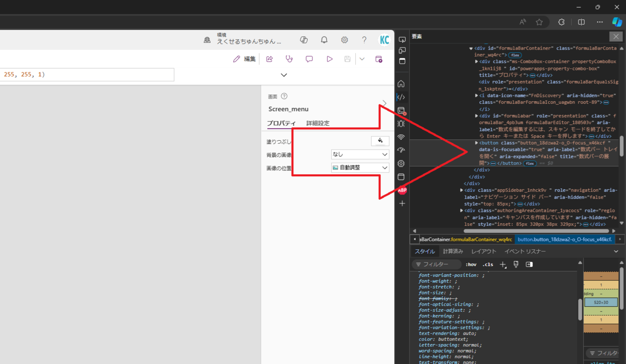The image size is (626, 364).
Task: Toggle DevTools device emulation icon
Action: (402, 50)
